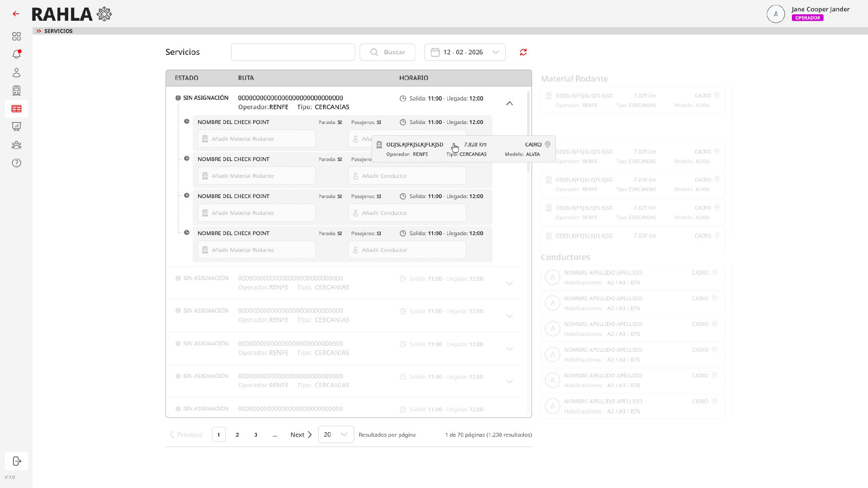Click the calendar icon in date picker

click(435, 52)
